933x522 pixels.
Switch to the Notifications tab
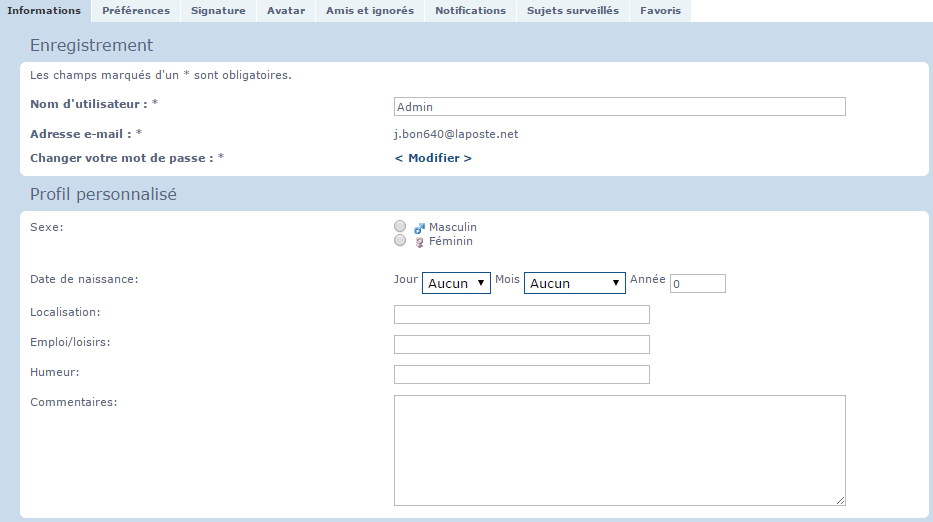coord(470,11)
